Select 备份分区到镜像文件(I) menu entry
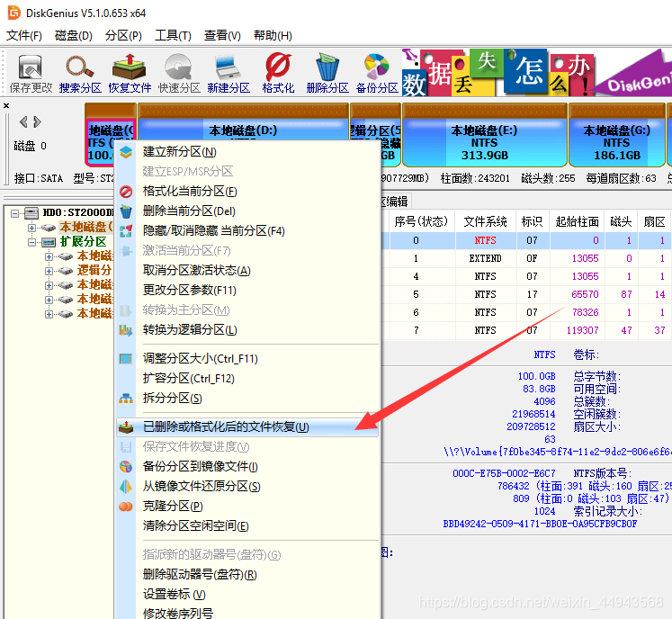The width and height of the screenshot is (672, 619). [x=247, y=466]
